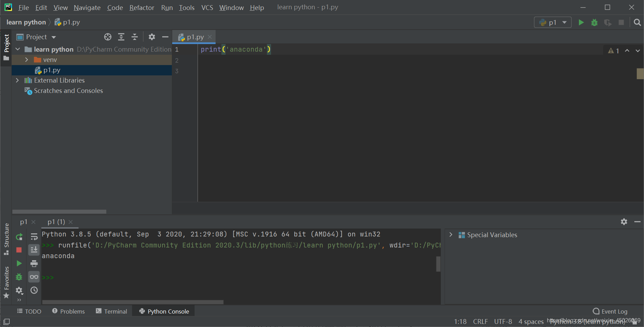Hide the Project tool window

165,37
